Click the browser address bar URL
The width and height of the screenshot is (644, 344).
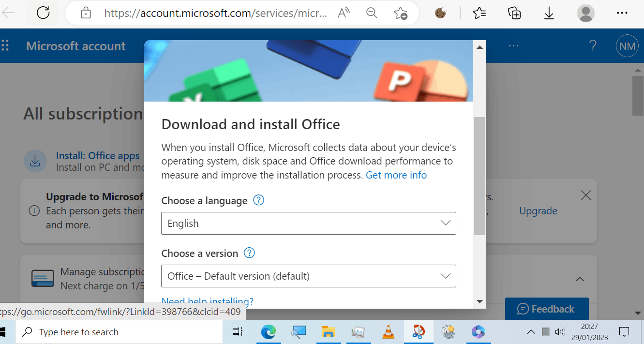(216, 13)
